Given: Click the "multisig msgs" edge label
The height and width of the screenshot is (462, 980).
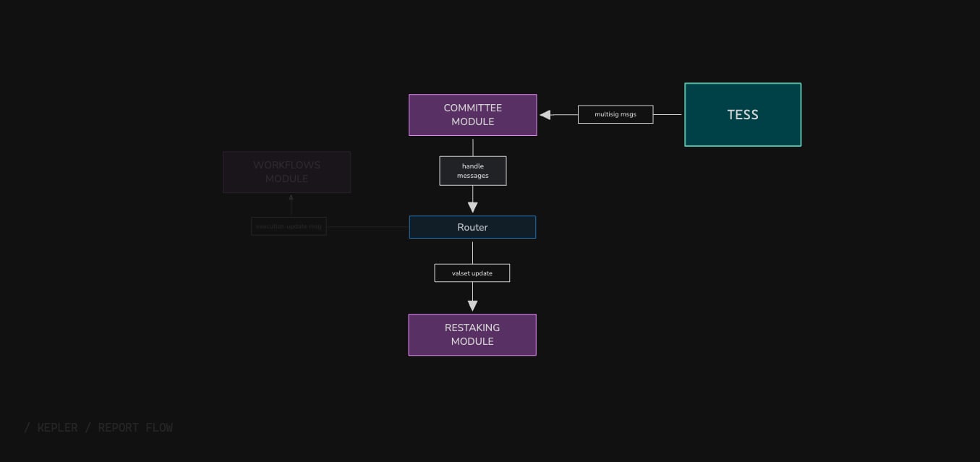Looking at the screenshot, I should pyautogui.click(x=615, y=114).
